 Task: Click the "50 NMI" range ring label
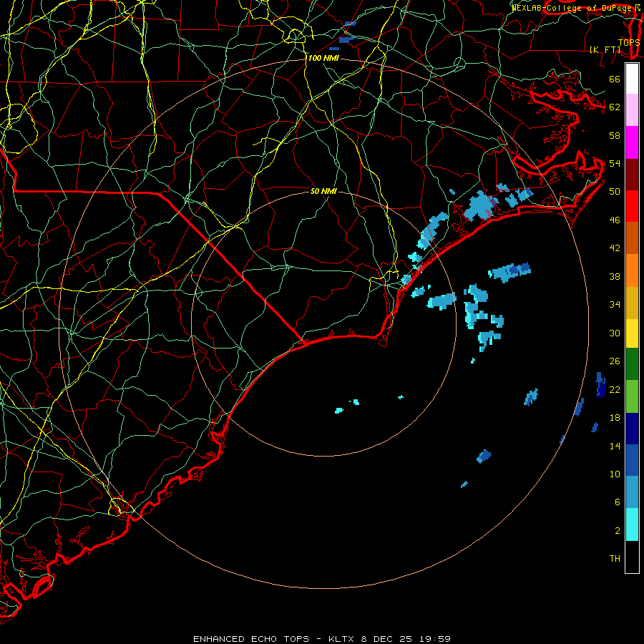tap(323, 191)
